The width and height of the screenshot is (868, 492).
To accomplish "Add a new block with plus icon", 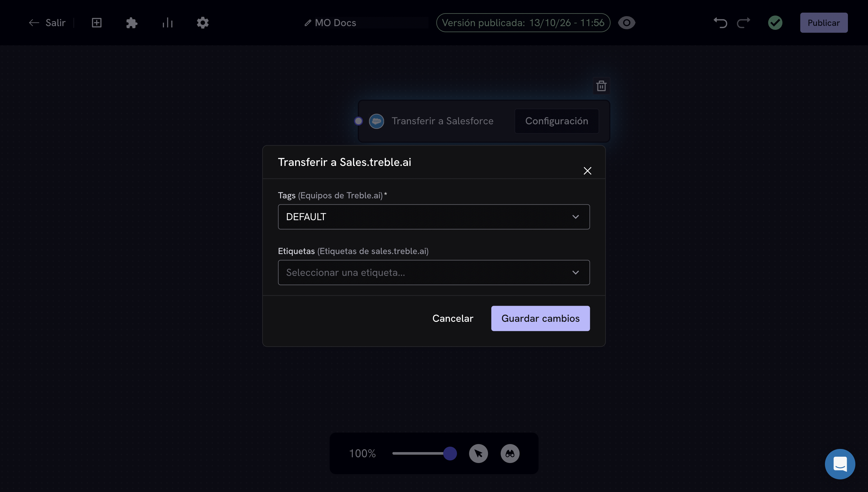I will tap(97, 23).
